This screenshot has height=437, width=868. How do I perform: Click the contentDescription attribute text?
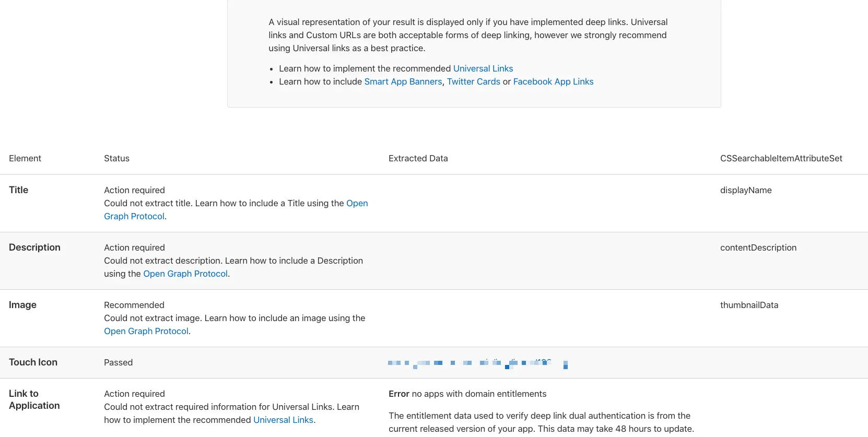click(758, 247)
